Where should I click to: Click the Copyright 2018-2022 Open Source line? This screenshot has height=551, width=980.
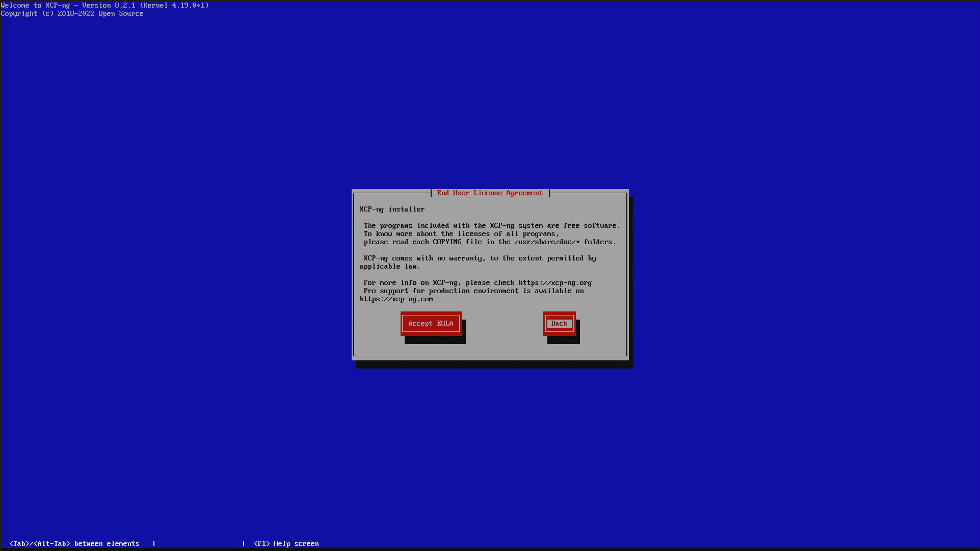[x=72, y=14]
